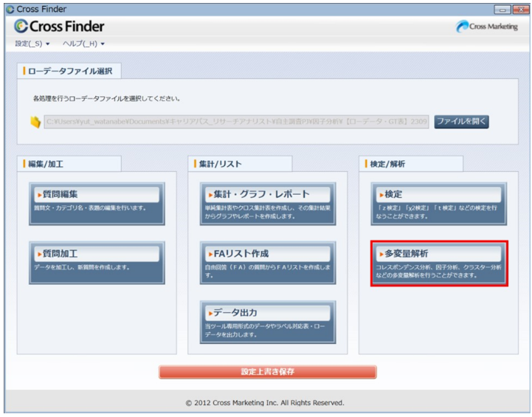Select the データ出力 export option
This screenshot has height=417, width=532.
(x=267, y=313)
